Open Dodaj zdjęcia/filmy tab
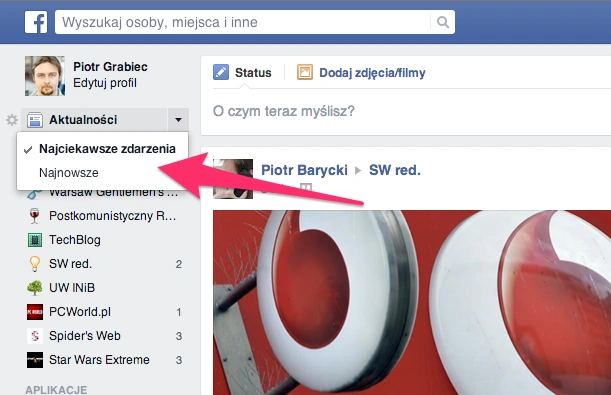 point(372,73)
